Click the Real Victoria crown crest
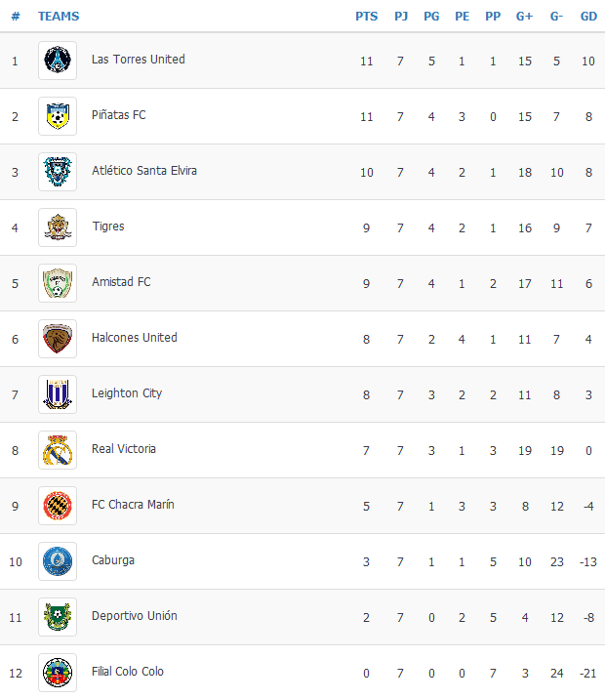Image resolution: width=605 pixels, height=700 pixels. pyautogui.click(x=58, y=450)
